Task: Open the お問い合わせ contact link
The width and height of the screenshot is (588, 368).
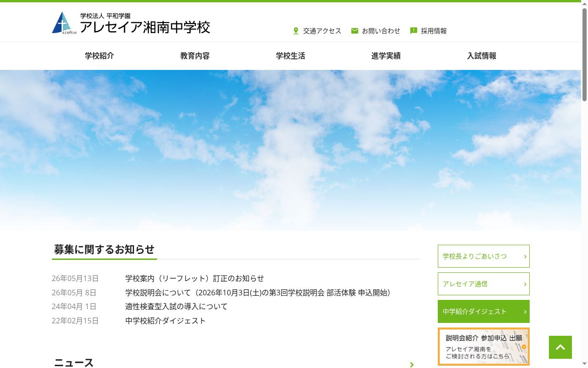Action: (381, 31)
